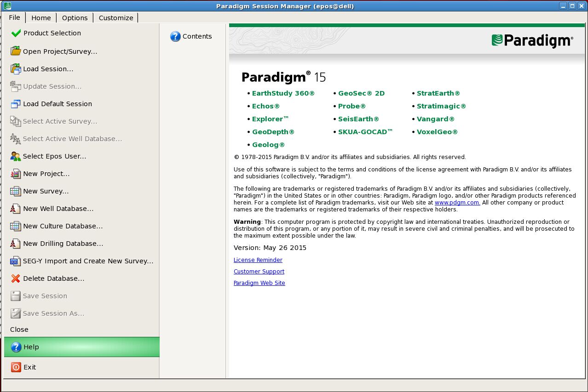
Task: Click the New Well Database icon
Action: (16, 209)
